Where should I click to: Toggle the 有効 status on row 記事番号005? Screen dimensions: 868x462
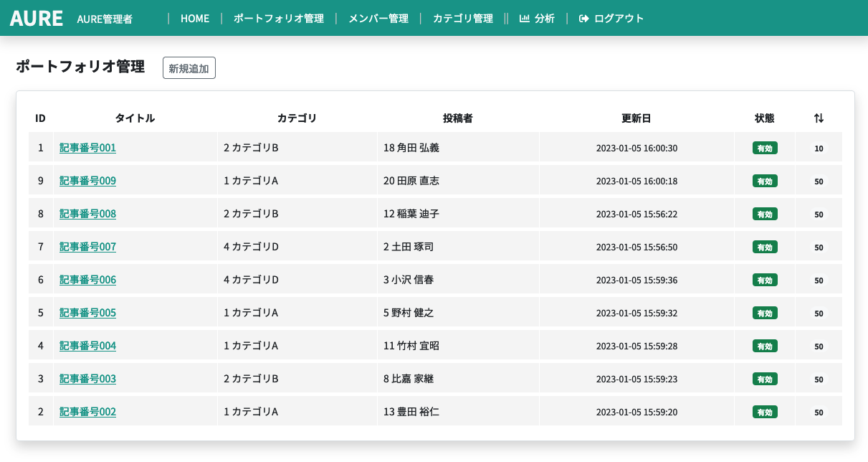click(764, 313)
